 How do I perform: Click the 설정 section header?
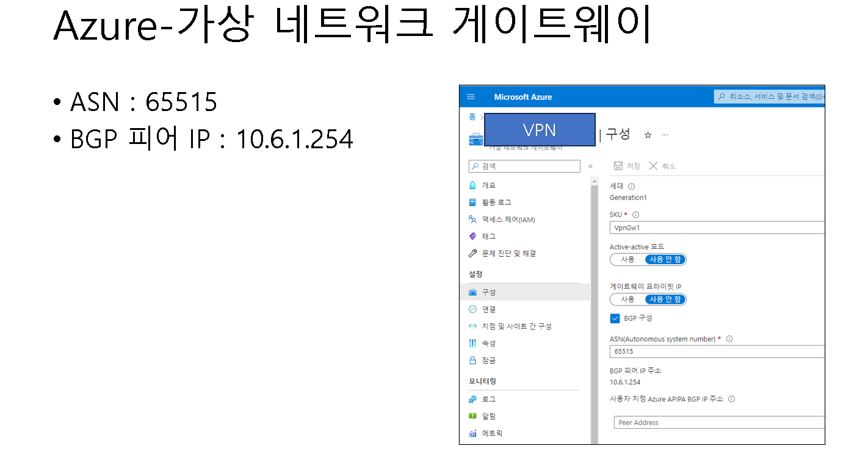point(476,275)
